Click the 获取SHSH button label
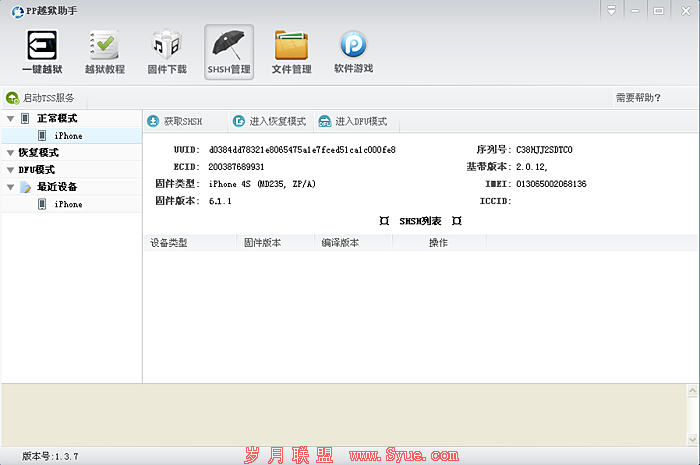 pos(183,121)
